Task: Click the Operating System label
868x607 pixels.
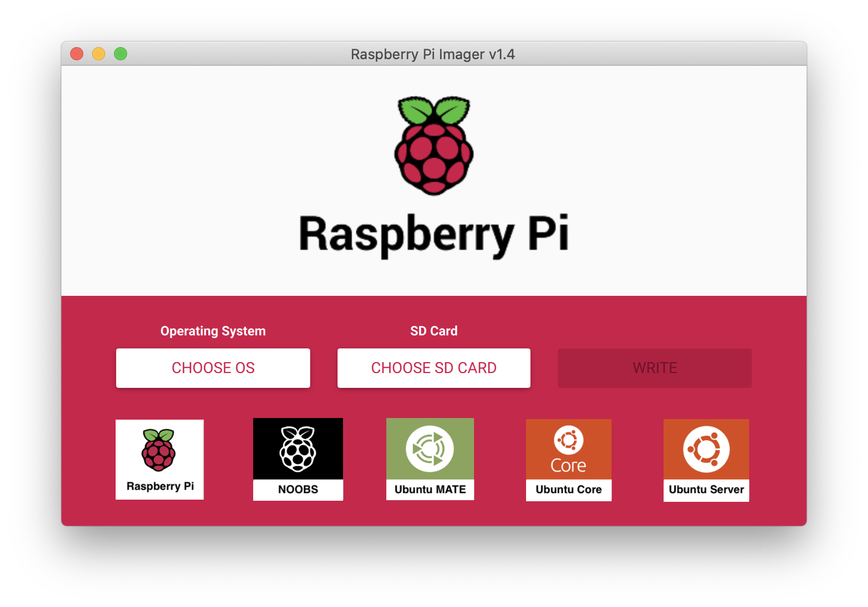Action: pyautogui.click(x=213, y=331)
